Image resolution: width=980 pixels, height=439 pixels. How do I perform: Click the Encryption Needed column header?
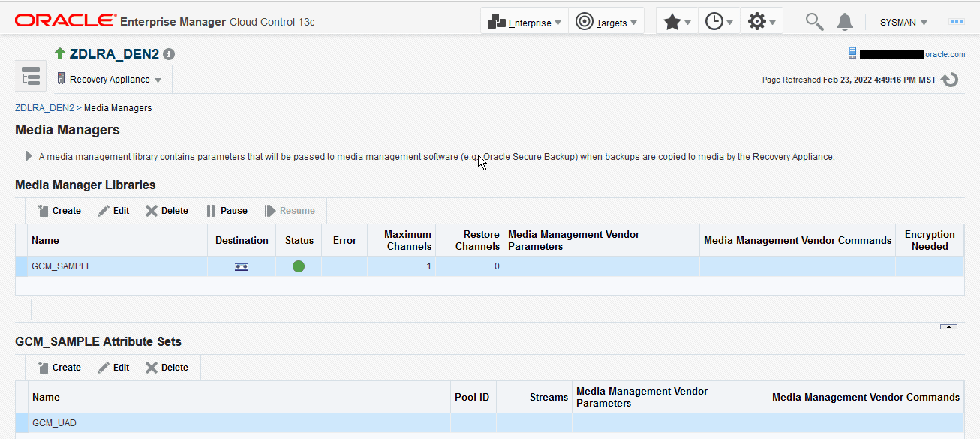[x=930, y=240]
